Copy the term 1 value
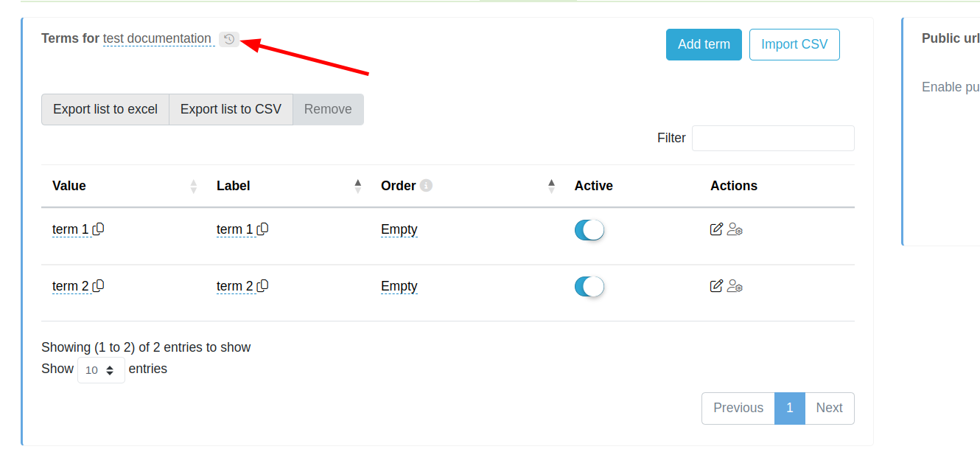This screenshot has height=452, width=980. click(99, 229)
